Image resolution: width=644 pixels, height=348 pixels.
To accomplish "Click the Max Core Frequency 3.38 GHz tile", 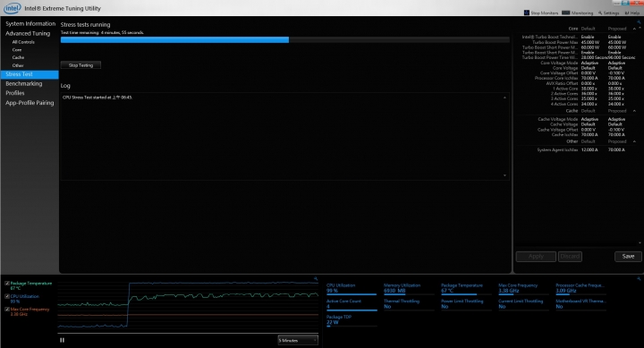I will tap(523, 289).
